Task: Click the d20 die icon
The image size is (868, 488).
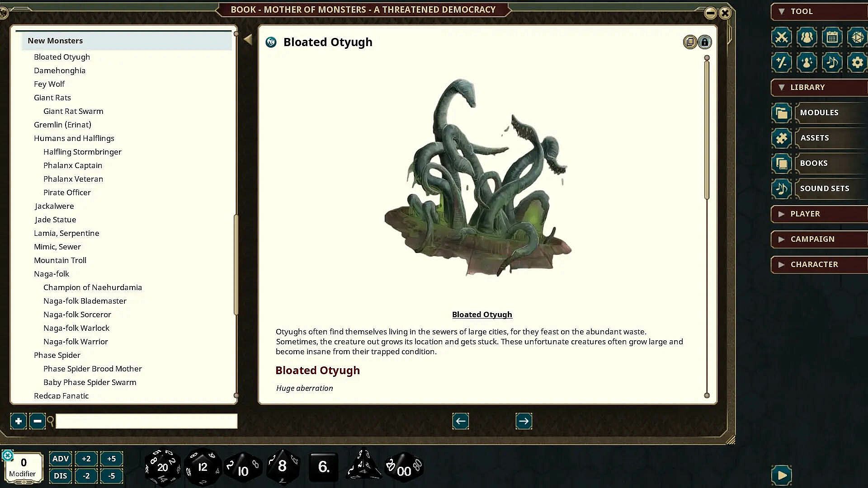Action: point(162,467)
